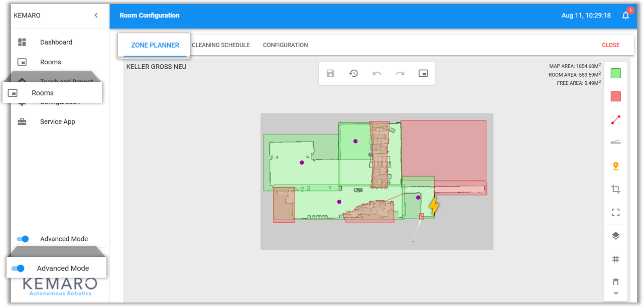Viewport: 644px width, 307px height.
Task: Click the undo arrow in map toolbar
Action: click(376, 73)
